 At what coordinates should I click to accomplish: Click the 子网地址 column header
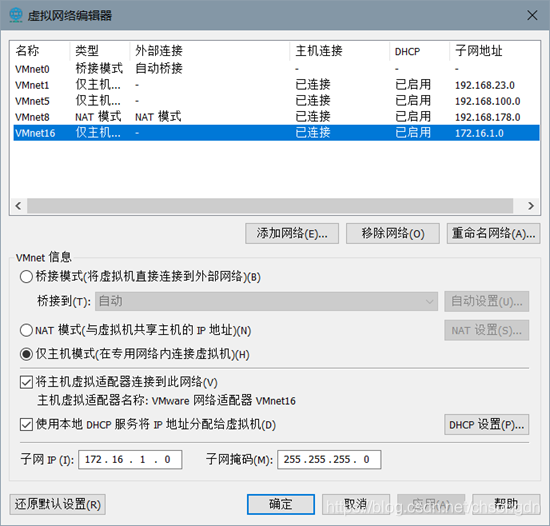coord(495,51)
